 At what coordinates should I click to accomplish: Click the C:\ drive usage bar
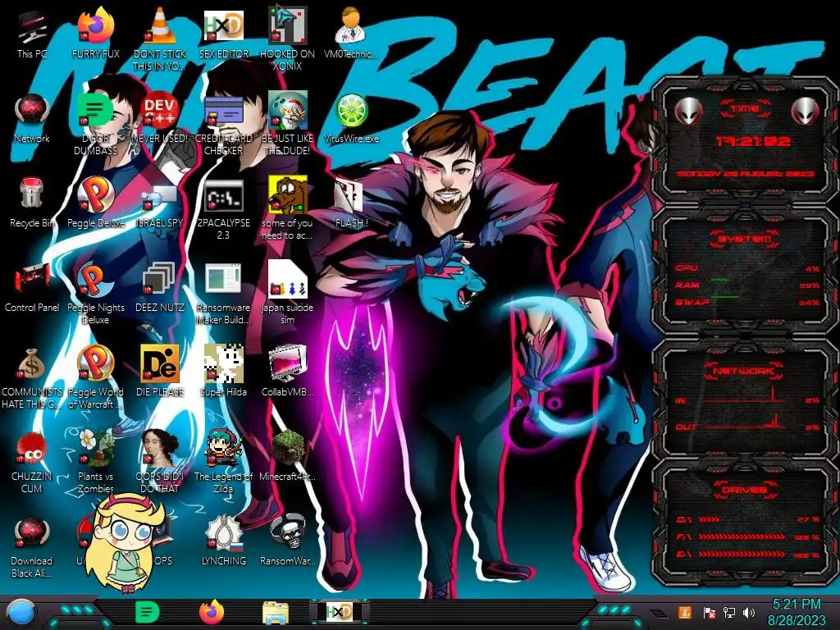point(747,519)
